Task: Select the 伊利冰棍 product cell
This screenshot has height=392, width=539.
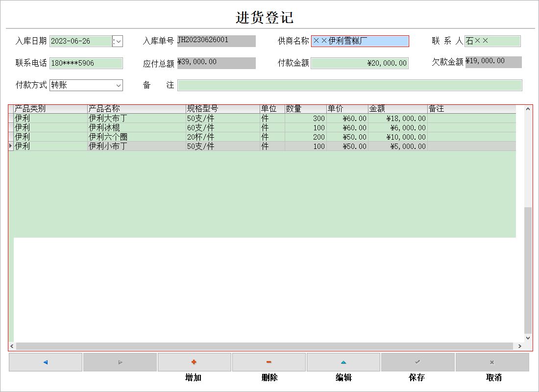Action: [x=137, y=127]
